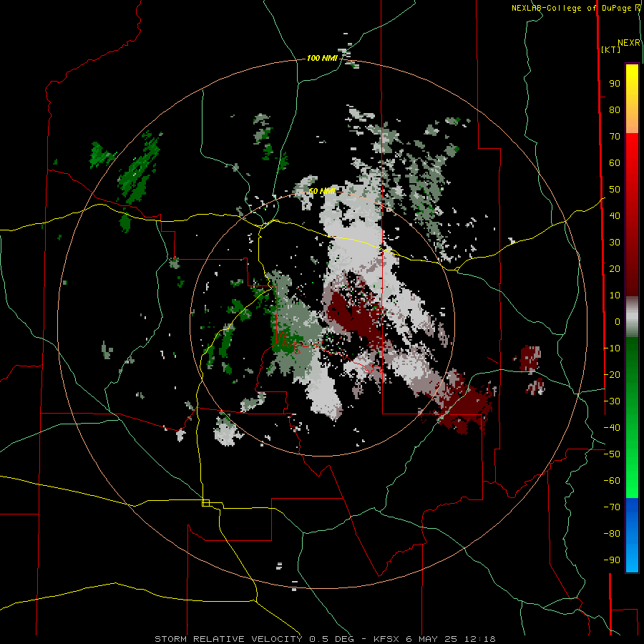Click the -20 value on velocity scale
The width and height of the screenshot is (644, 644).
point(612,374)
